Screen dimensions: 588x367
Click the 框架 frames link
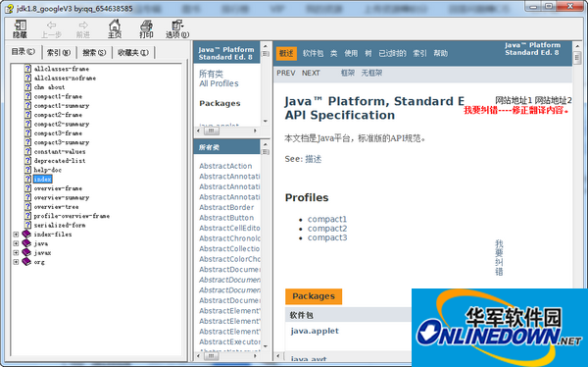(348, 73)
